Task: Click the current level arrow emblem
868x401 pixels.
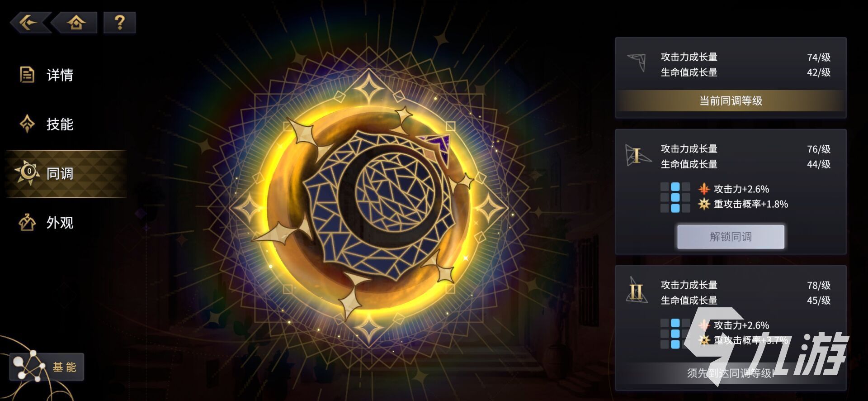Action: point(637,62)
